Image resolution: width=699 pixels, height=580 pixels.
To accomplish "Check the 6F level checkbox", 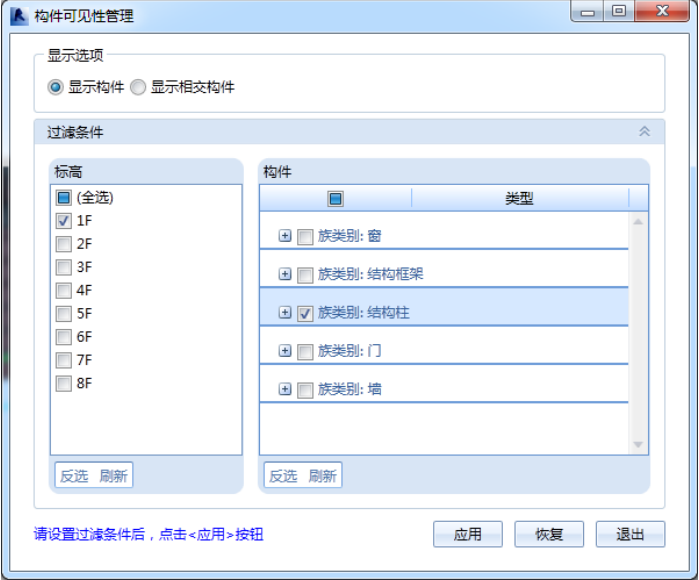I will point(63,337).
